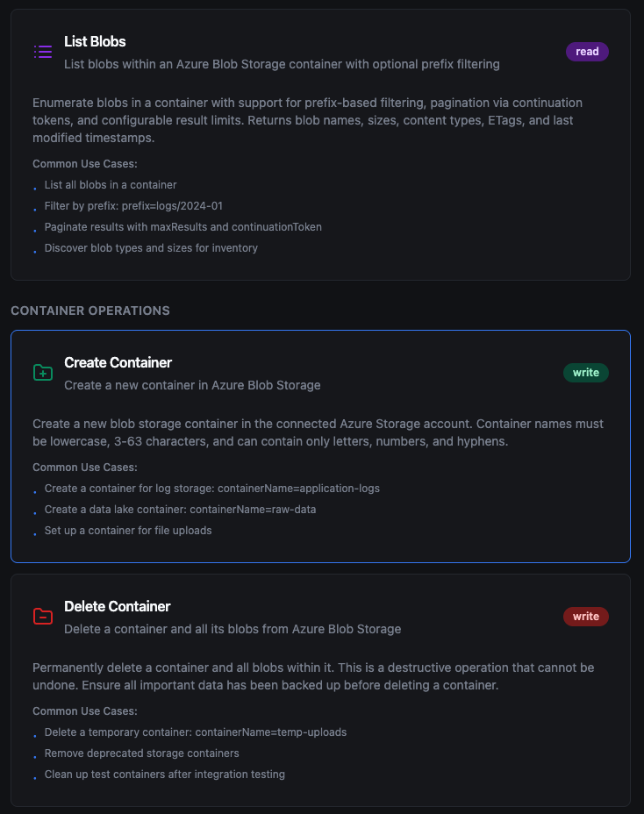The width and height of the screenshot is (644, 814).
Task: Click the List Blobs list icon
Action: pyautogui.click(x=43, y=52)
